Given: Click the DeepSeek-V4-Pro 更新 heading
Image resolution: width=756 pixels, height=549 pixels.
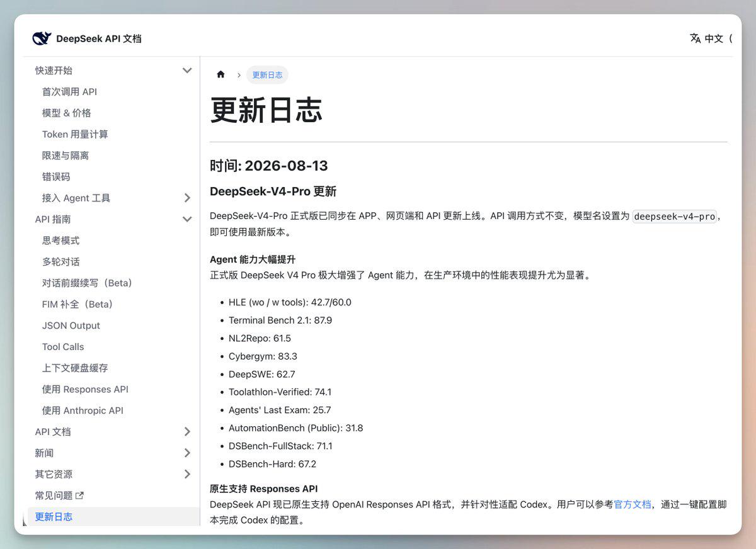Looking at the screenshot, I should pyautogui.click(x=273, y=191).
